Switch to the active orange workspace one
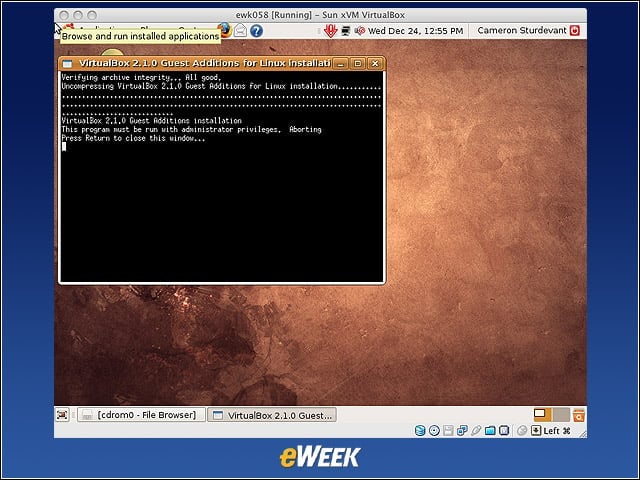The image size is (640, 480). [x=543, y=414]
